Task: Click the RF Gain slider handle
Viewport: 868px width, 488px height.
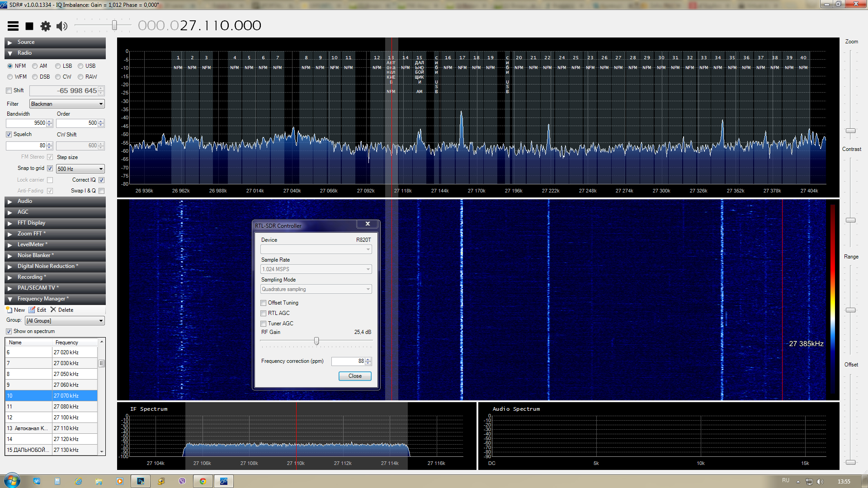Action: 316,341
